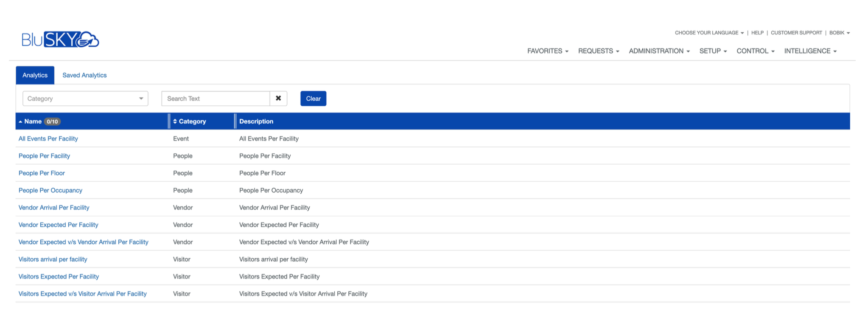Click the X icon beside Search Text
The image size is (868, 333).
coord(278,99)
